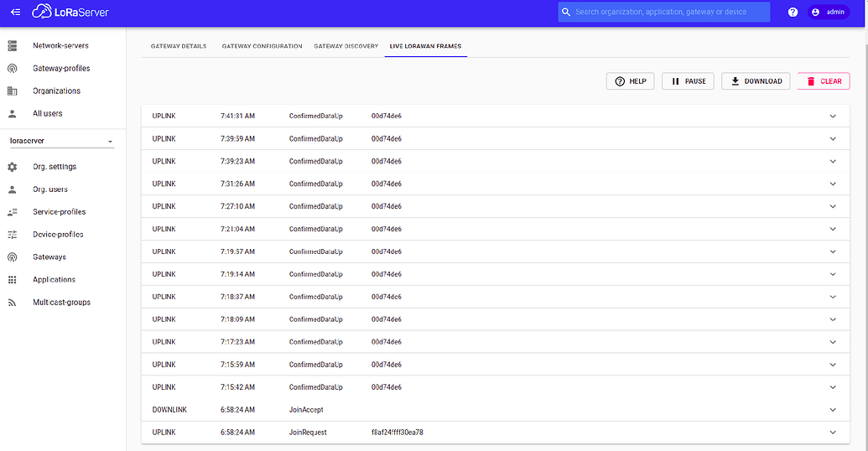Expand the 7:19:14 AM uplink frame
Viewport: 868px width, 451px height.
pyautogui.click(x=833, y=274)
